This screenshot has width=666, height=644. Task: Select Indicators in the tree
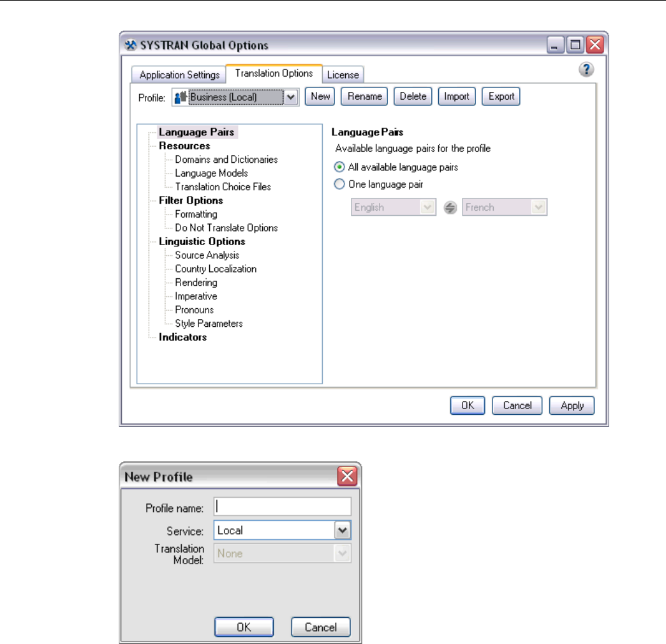pos(182,337)
